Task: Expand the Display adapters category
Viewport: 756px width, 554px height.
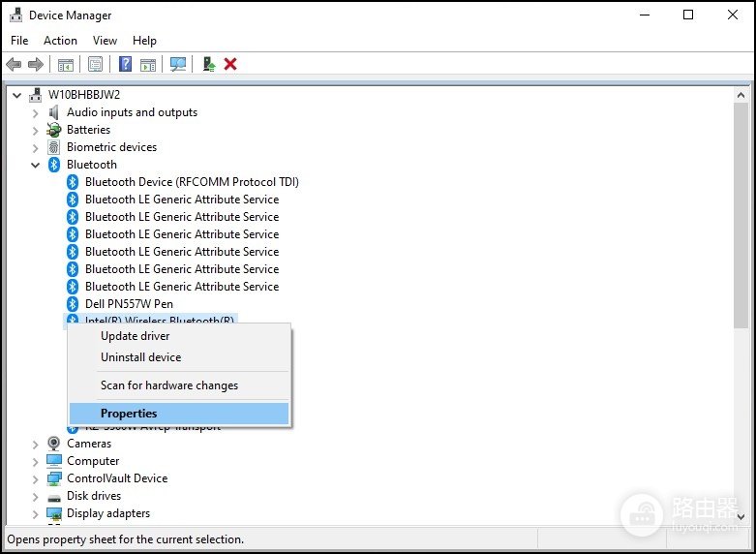Action: coord(35,513)
